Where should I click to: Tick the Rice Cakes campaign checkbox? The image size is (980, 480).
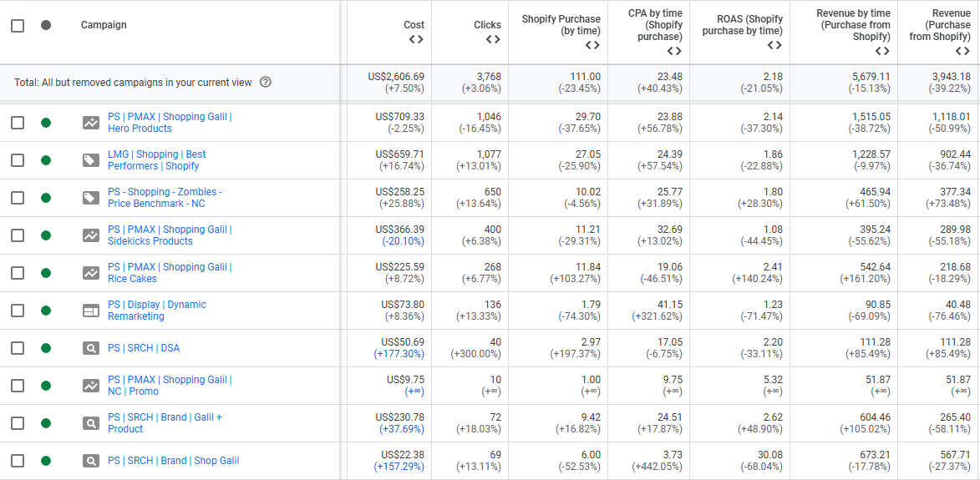click(x=18, y=273)
